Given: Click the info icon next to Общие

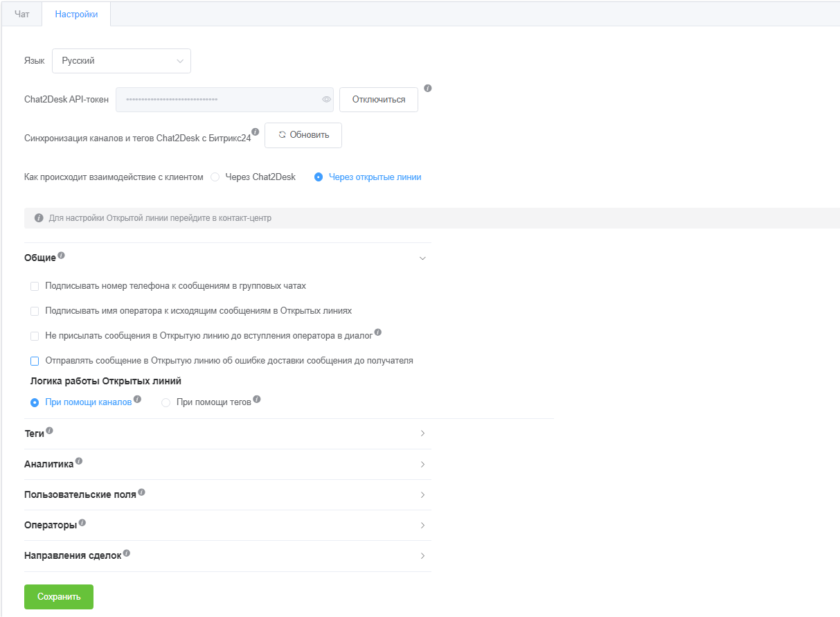Looking at the screenshot, I should [x=62, y=256].
